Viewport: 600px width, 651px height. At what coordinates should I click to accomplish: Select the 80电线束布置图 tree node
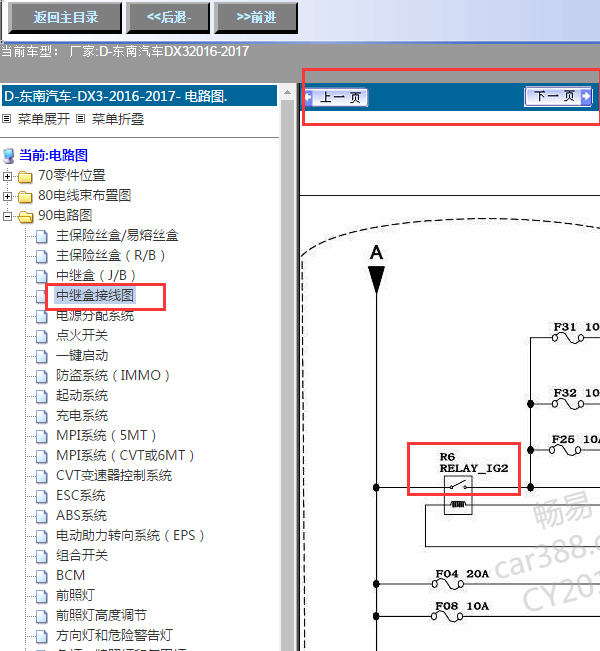85,196
